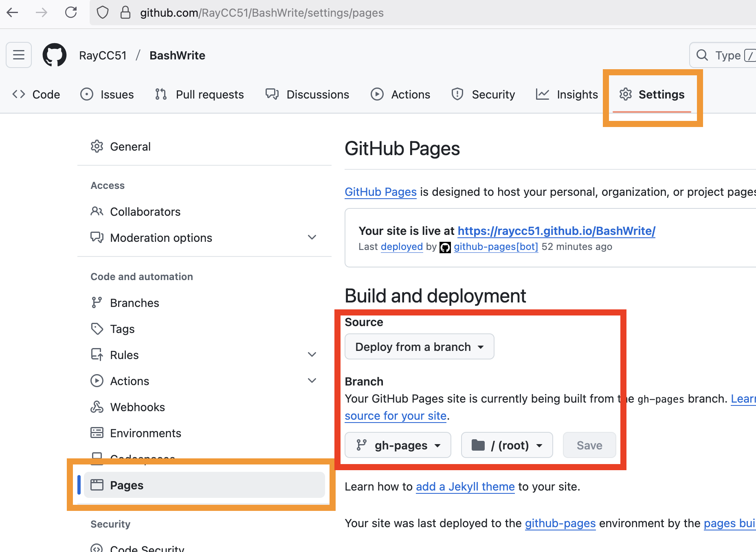756x552 pixels.
Task: Click the padlock site security icon
Action: (x=125, y=13)
